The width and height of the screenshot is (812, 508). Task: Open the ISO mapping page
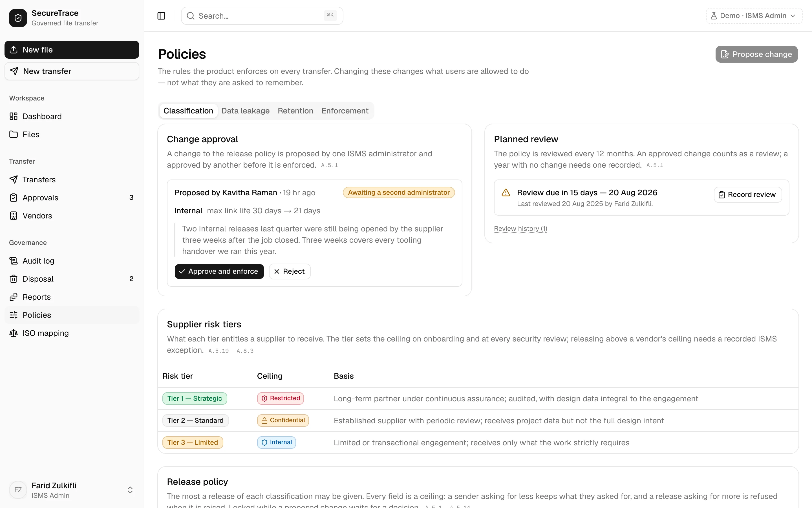click(x=72, y=333)
